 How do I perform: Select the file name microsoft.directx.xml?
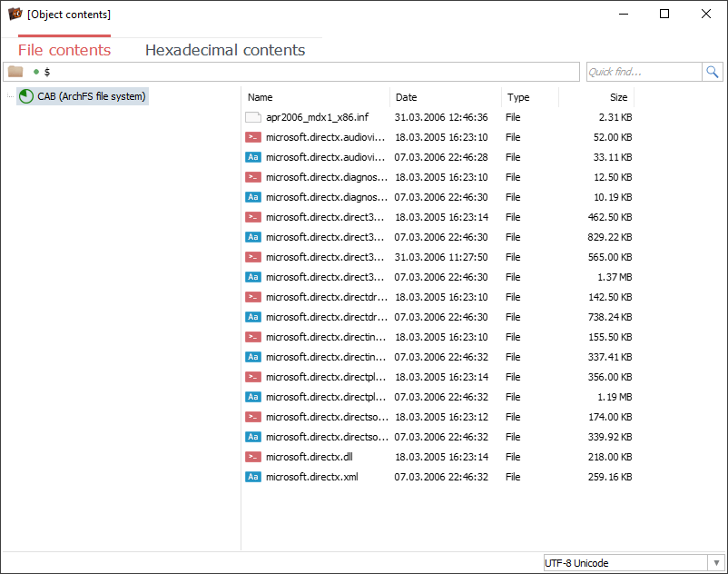point(312,477)
